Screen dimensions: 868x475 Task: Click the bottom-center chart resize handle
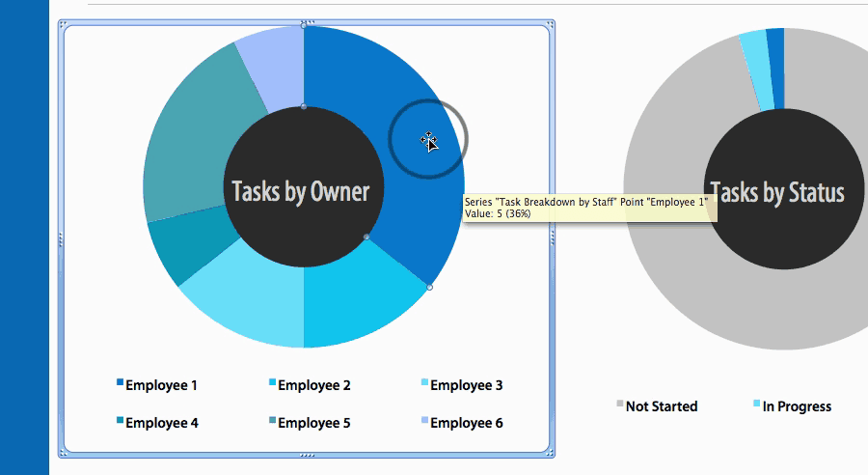point(309,454)
